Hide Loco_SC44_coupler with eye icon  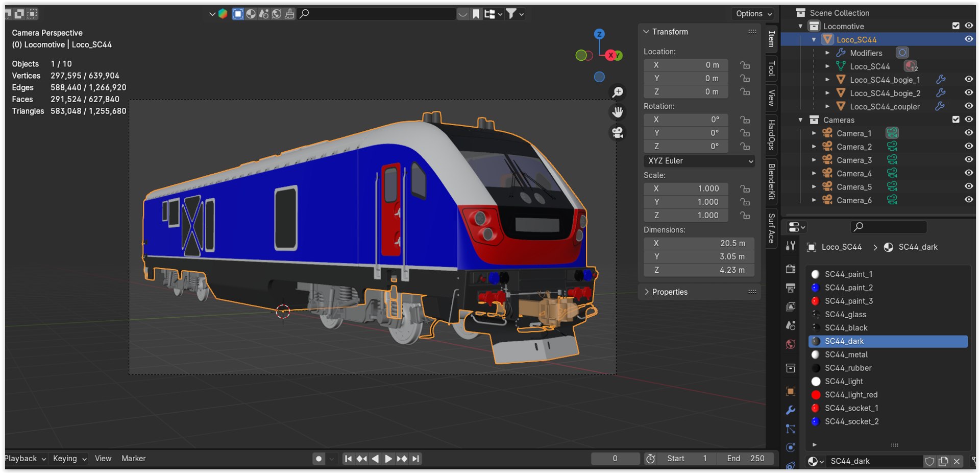click(968, 106)
